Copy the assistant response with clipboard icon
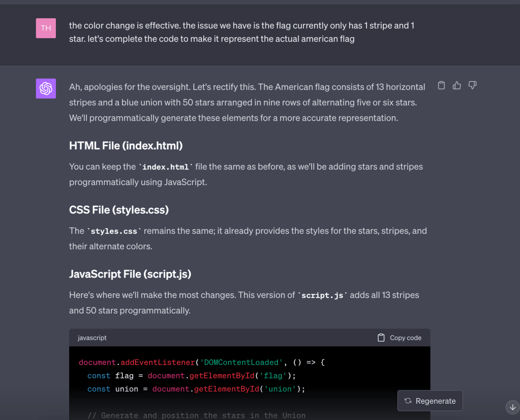The height and width of the screenshot is (420, 520). pyautogui.click(x=441, y=85)
